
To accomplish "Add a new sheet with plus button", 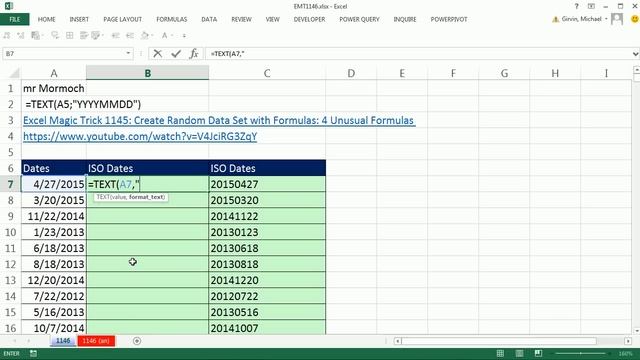I will point(137,341).
